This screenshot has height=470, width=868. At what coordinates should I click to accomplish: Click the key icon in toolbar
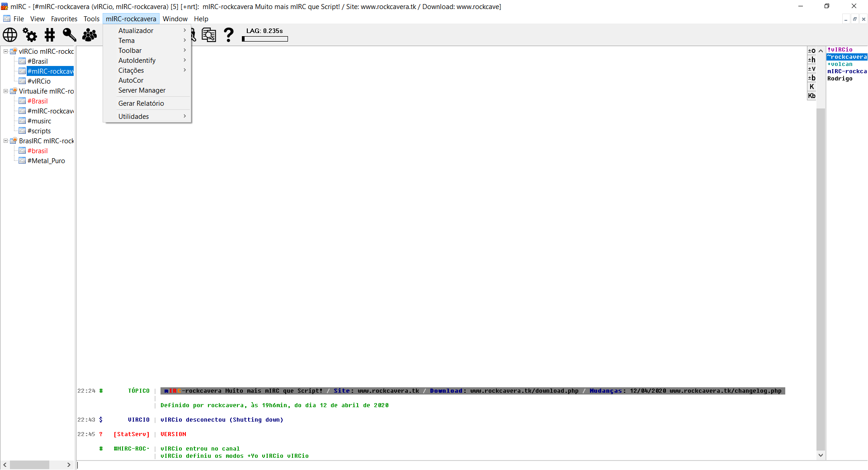(x=69, y=35)
